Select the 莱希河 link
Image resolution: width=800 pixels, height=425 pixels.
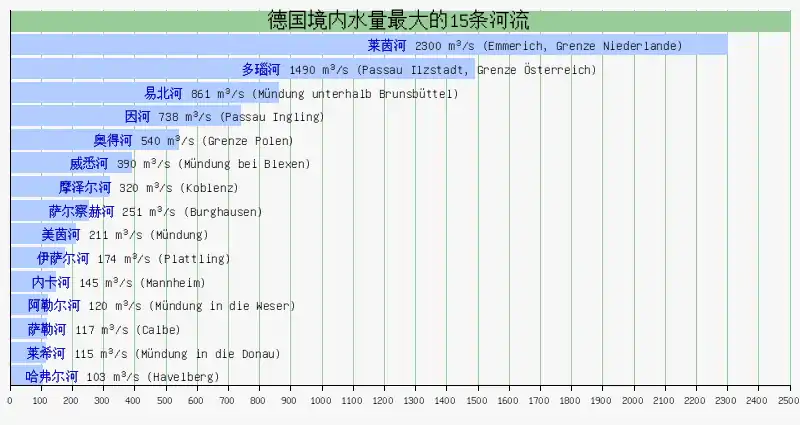(x=46, y=353)
